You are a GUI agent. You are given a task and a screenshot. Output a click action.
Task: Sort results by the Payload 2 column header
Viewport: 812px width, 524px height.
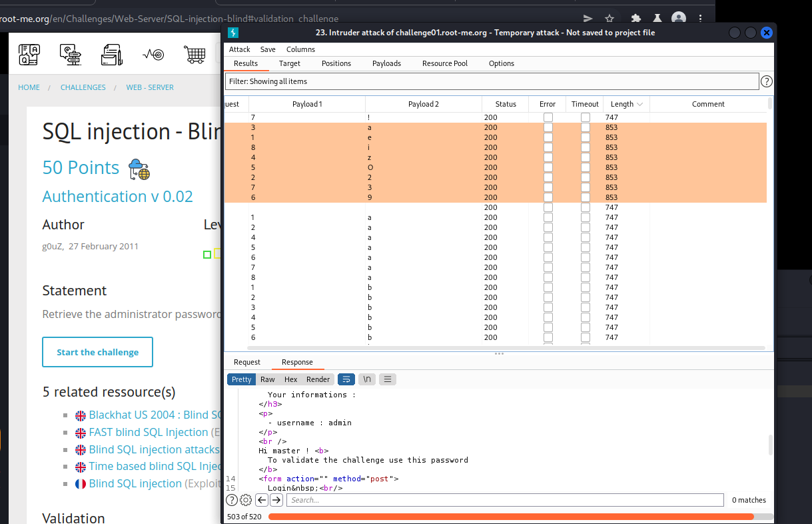click(424, 104)
